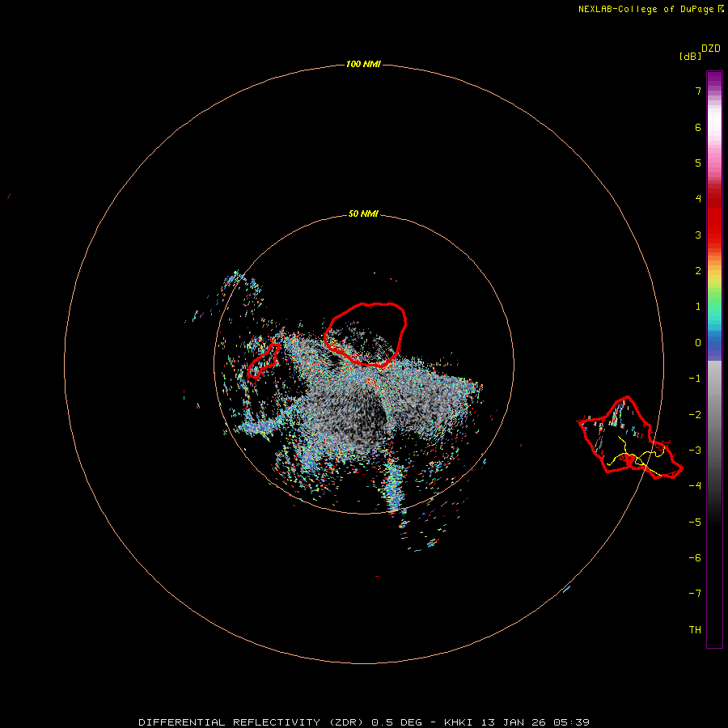Click the red island outline at east edge
The width and height of the screenshot is (728, 728).
click(630, 438)
